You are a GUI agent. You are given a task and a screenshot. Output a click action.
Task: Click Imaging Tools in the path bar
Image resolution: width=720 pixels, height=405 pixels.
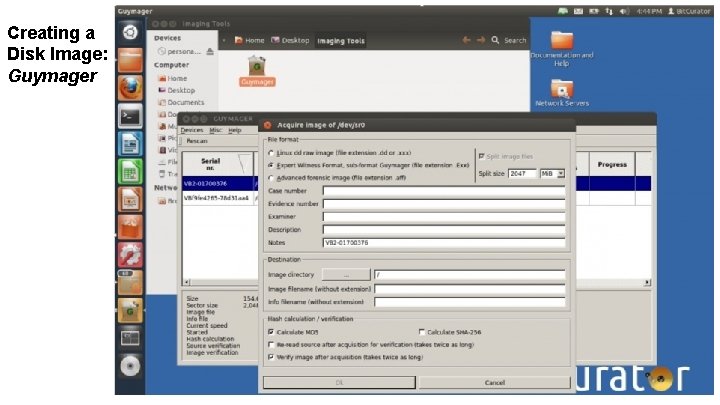pos(341,41)
